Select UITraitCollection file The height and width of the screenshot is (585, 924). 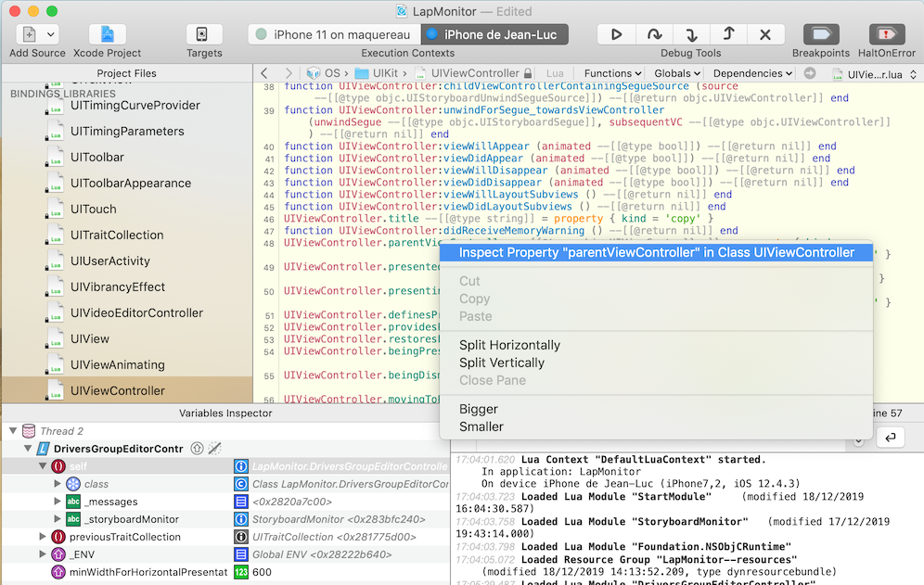point(117,235)
